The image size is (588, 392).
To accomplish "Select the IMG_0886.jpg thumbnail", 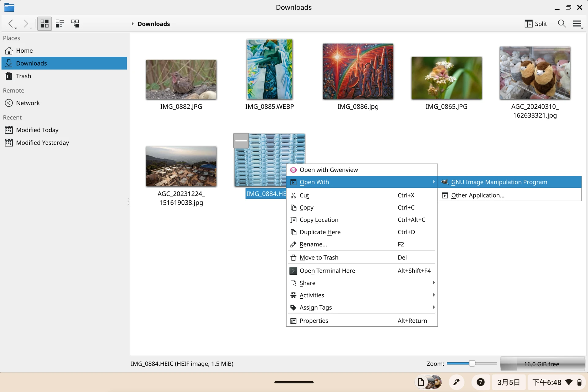I will (x=358, y=71).
